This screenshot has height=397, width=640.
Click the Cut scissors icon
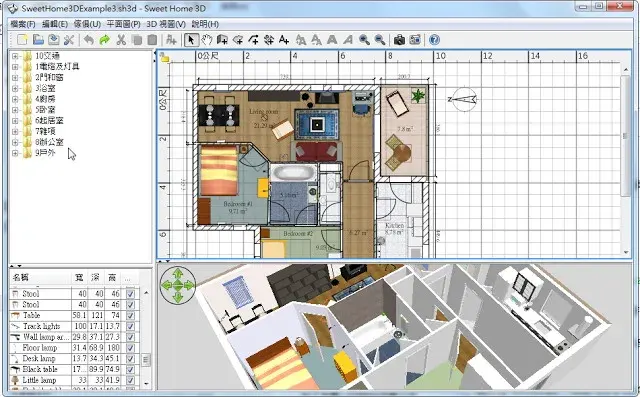pos(121,40)
